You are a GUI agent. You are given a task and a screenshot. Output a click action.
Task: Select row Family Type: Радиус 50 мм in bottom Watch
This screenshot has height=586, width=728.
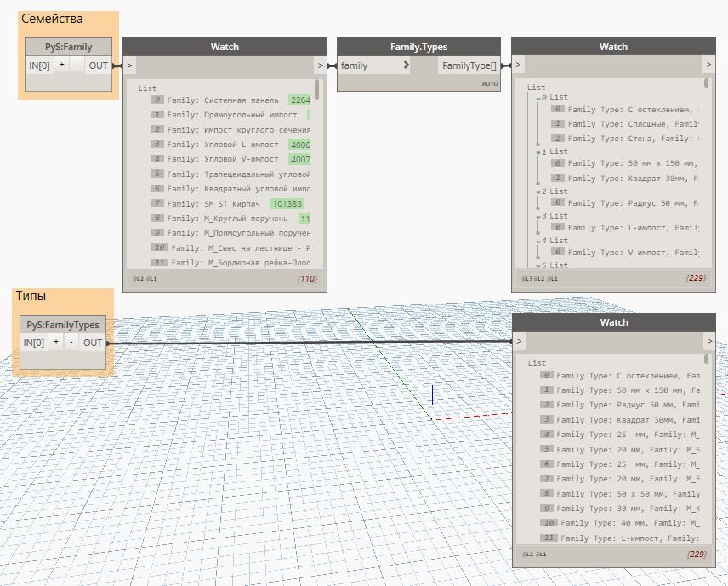620,405
